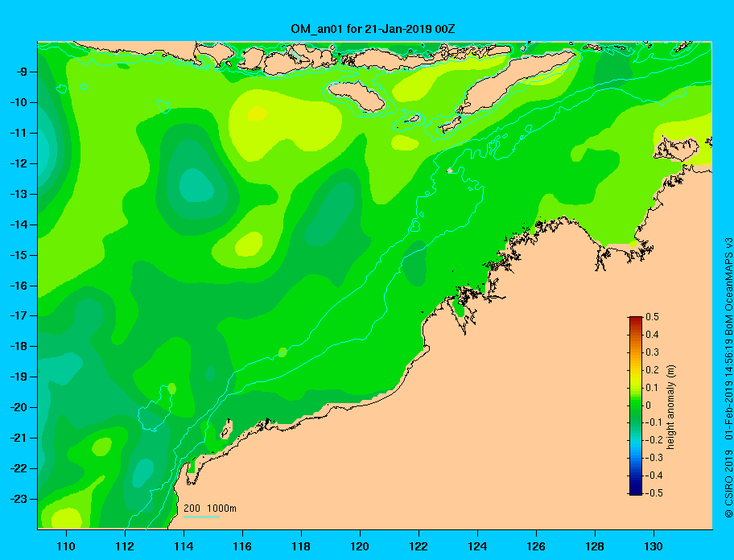Click the 122 longitude axis label
Image resolution: width=734 pixels, height=560 pixels.
[x=419, y=546]
